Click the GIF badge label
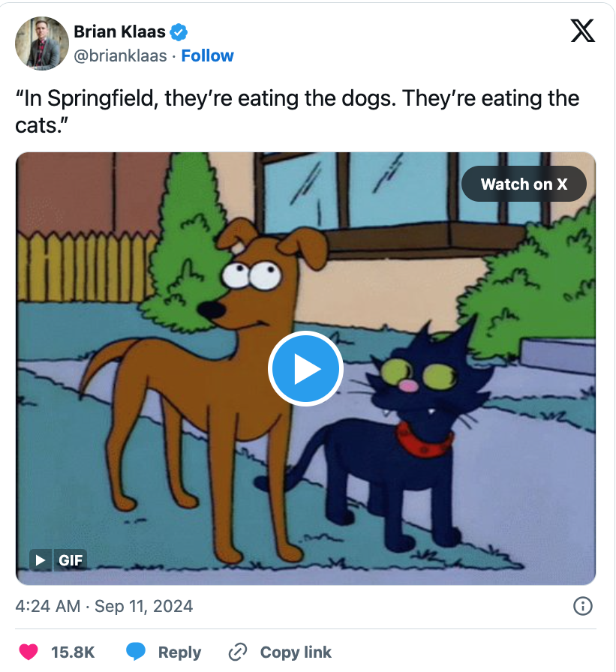Viewport: 616px width, 672px height. click(71, 559)
